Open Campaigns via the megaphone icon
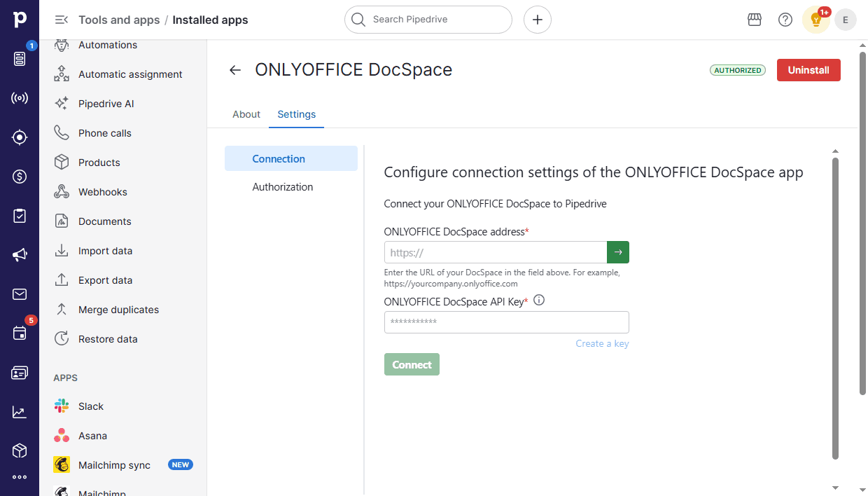Image resolution: width=868 pixels, height=496 pixels. pos(20,255)
